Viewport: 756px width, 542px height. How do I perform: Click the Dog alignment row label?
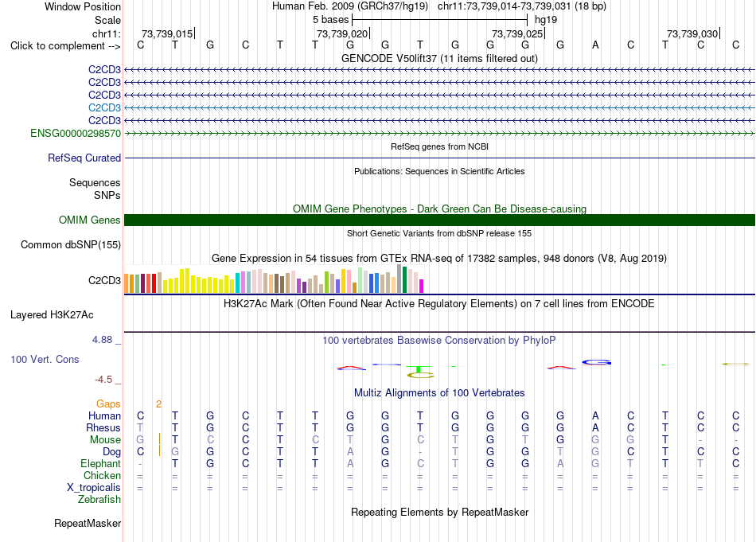112,452
